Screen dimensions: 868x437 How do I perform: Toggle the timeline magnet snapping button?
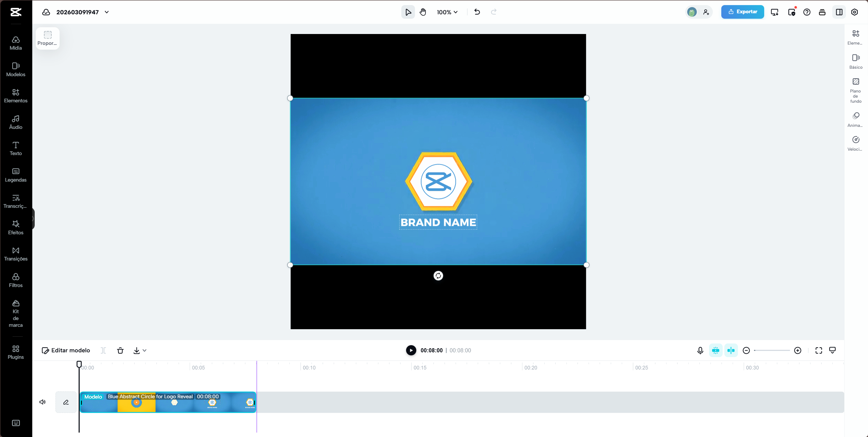(716, 350)
